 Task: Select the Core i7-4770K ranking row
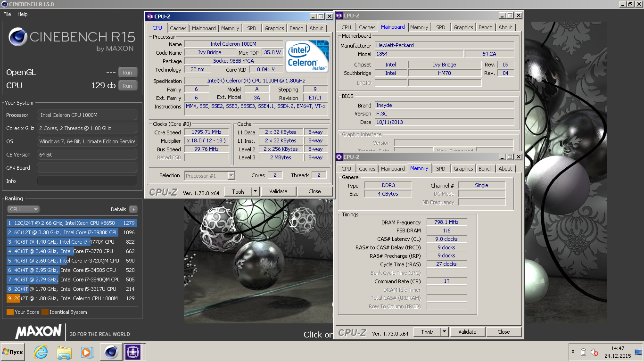click(72, 242)
